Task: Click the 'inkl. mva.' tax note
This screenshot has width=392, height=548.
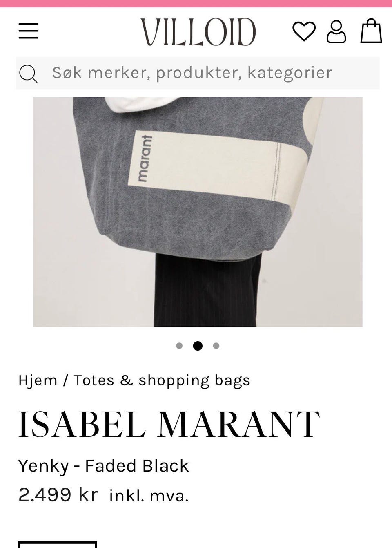Action: 149,496
